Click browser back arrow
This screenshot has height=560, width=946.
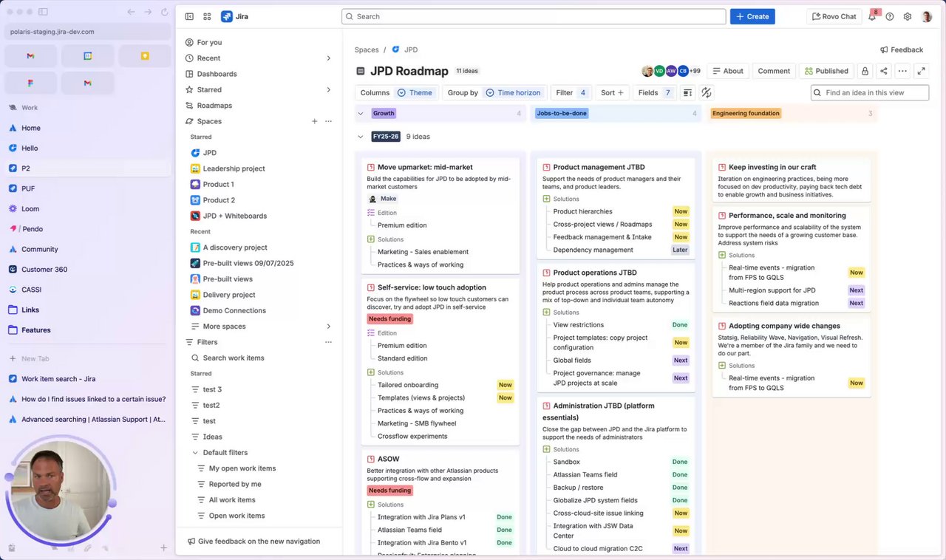(x=132, y=12)
